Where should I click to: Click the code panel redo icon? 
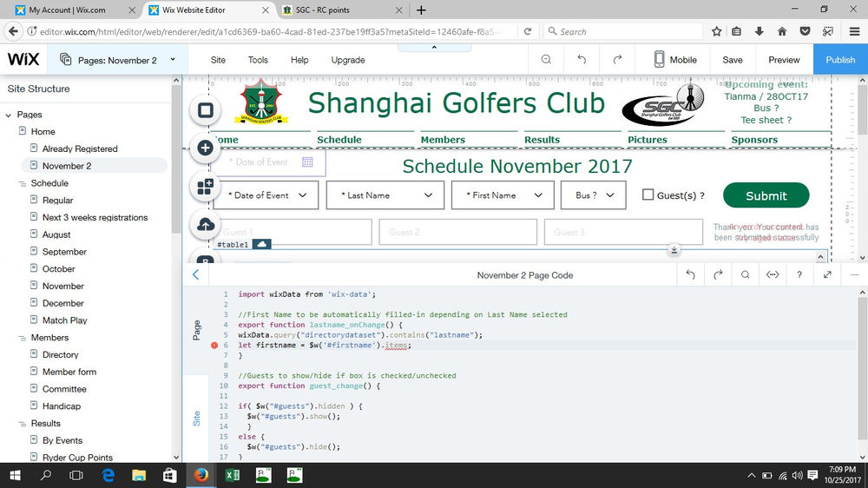pos(718,274)
